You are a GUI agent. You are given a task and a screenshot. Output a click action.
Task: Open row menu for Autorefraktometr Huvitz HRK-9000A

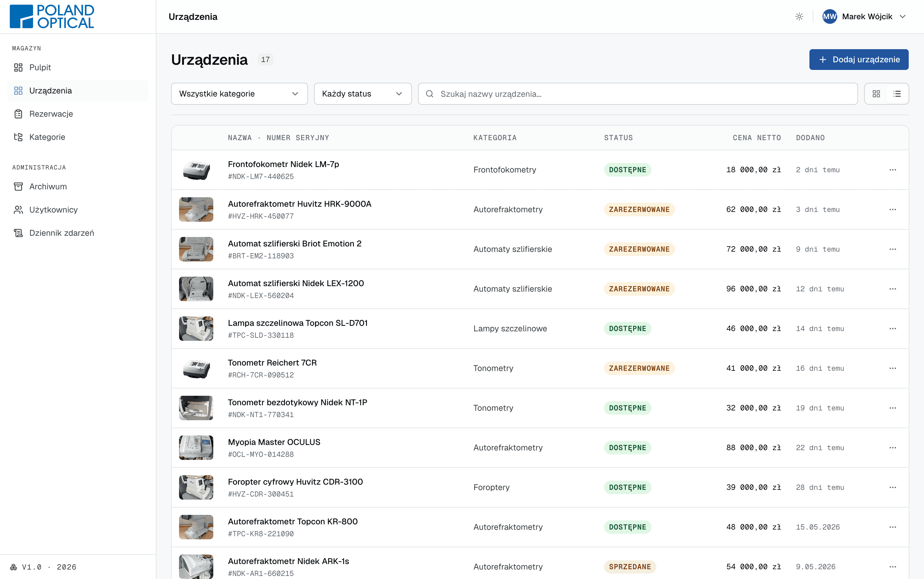(x=893, y=209)
